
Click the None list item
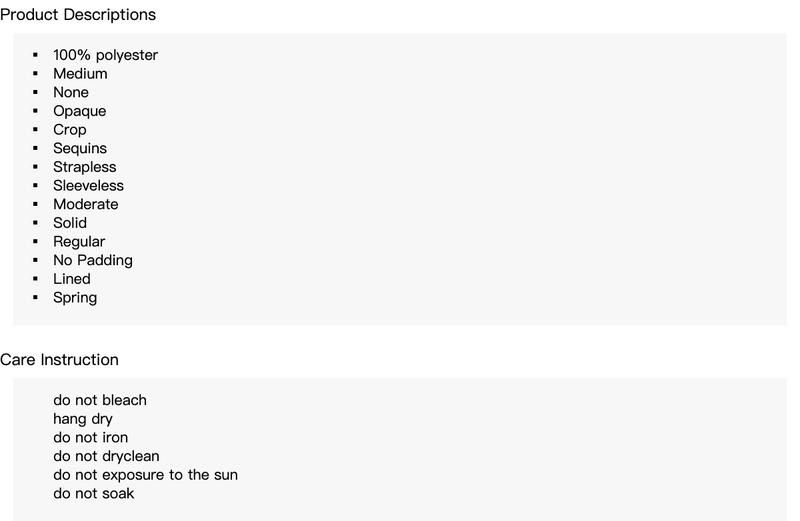[71, 92]
